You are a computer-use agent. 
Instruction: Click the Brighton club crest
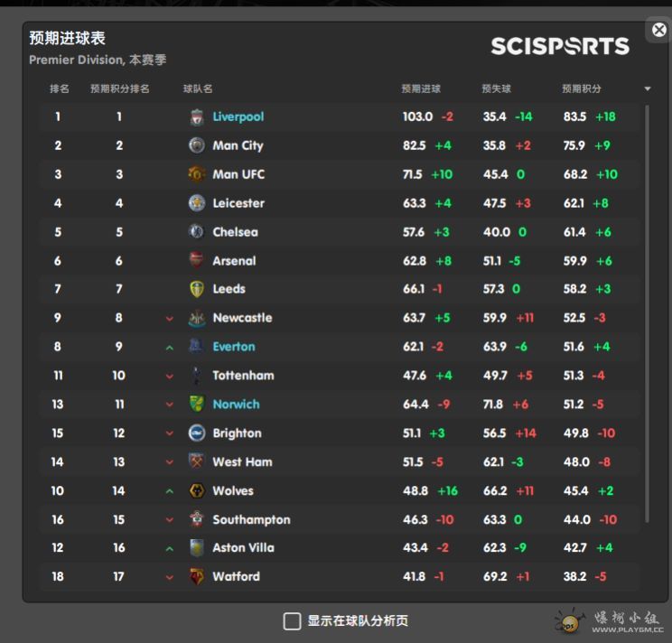pyautogui.click(x=197, y=433)
